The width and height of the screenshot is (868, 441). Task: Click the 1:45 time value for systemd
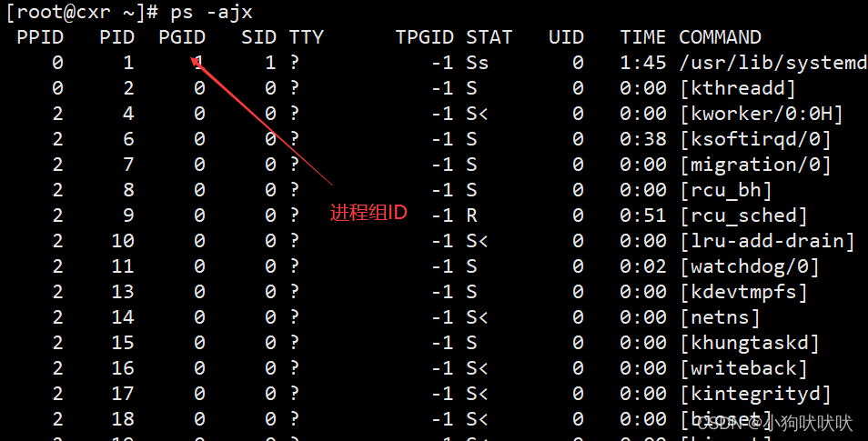(x=642, y=63)
